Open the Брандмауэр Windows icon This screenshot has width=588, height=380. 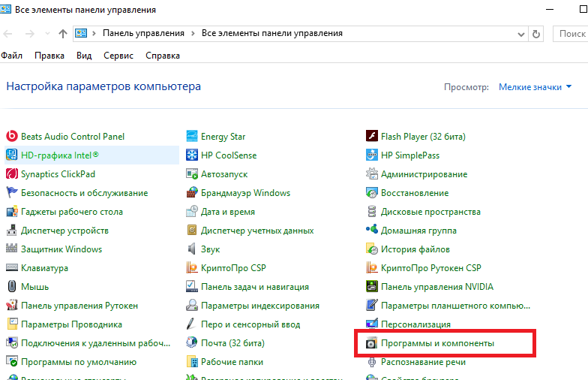(x=192, y=193)
